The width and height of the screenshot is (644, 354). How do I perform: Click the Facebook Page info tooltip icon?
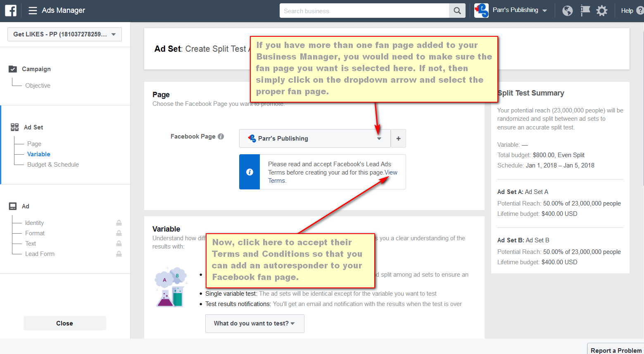pos(221,136)
